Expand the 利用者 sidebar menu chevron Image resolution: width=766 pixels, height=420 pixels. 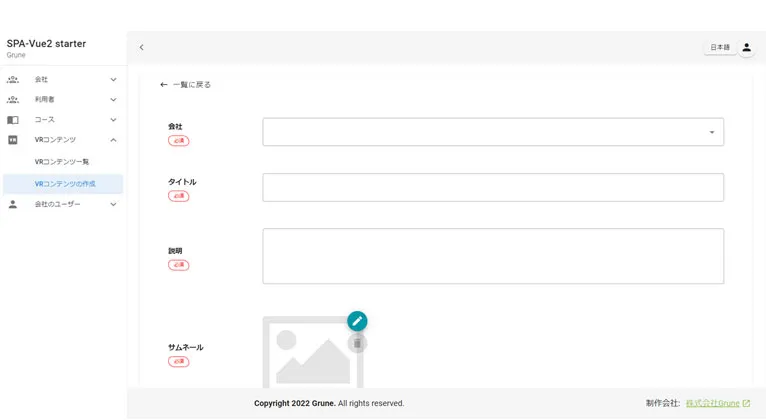[113, 99]
